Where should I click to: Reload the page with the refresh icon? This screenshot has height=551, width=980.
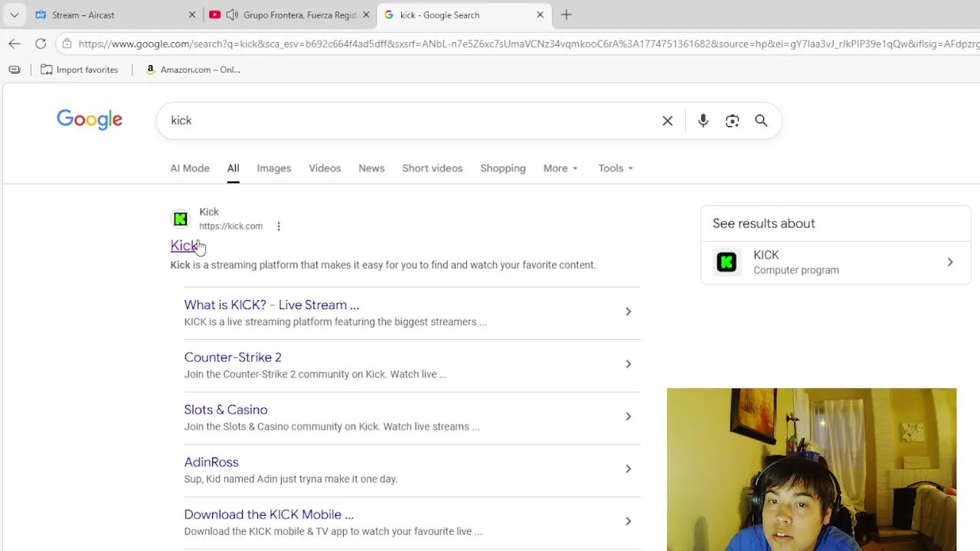pyautogui.click(x=41, y=44)
